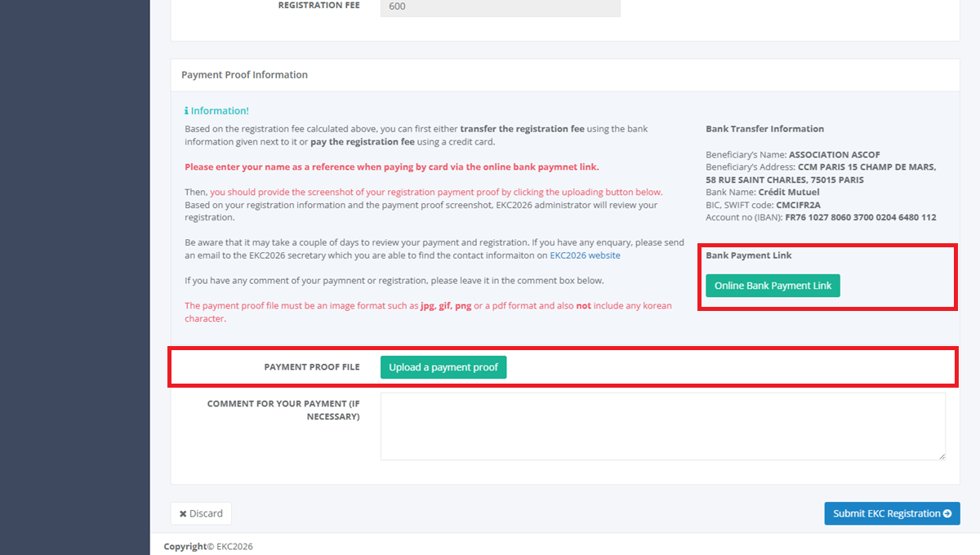This screenshot has height=555, width=980.
Task: Click the registration fee field showing 600
Action: (500, 7)
